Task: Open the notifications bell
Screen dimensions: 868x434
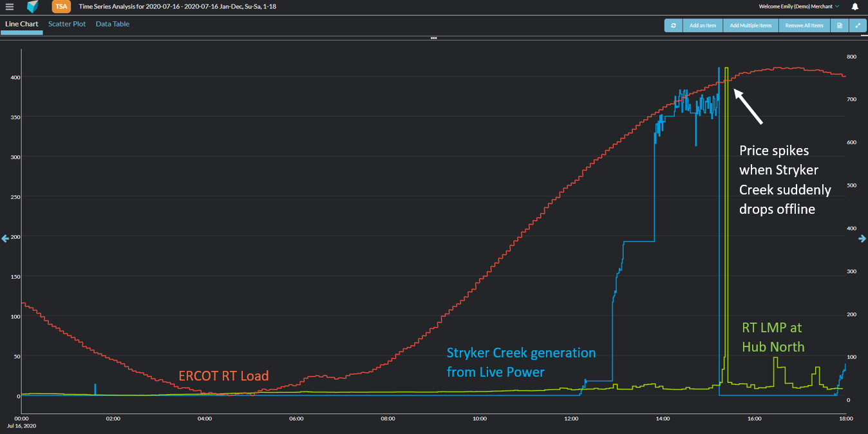Action: tap(855, 6)
